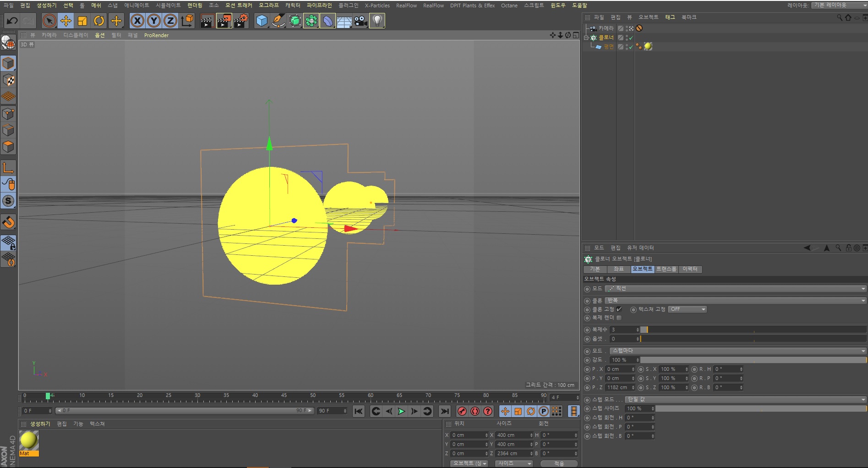Go to end of timeline button
The width and height of the screenshot is (868, 468).
pyautogui.click(x=444, y=411)
